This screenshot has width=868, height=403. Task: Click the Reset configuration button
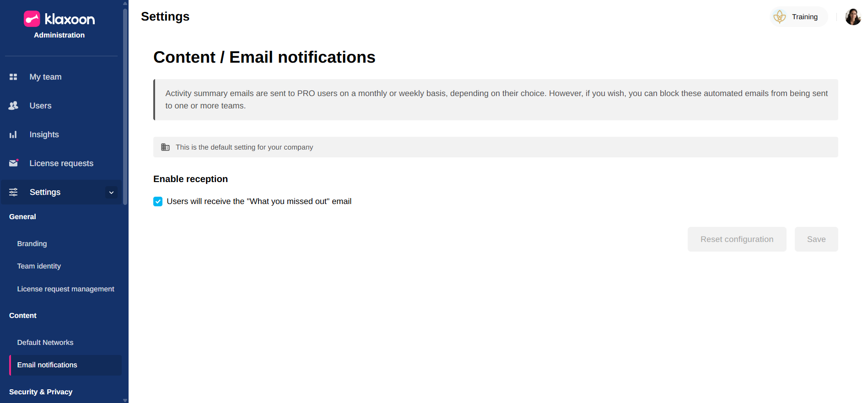click(x=737, y=239)
